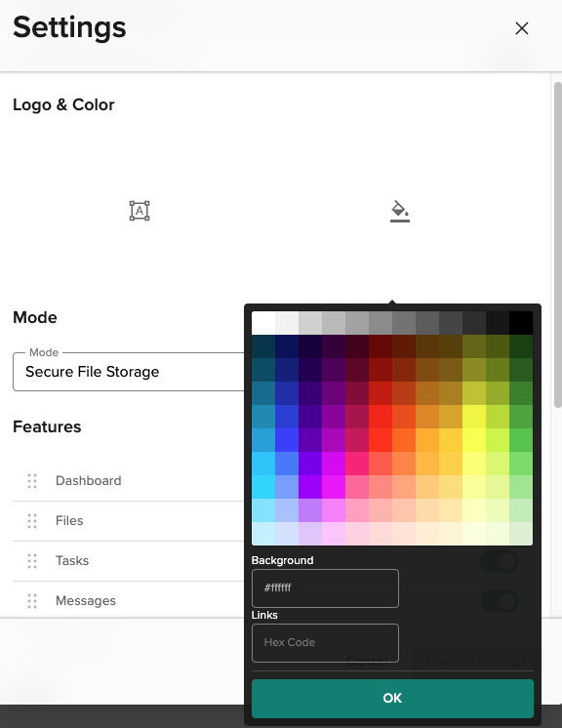Click the Background hex code field
The width and height of the screenshot is (562, 728).
point(325,588)
